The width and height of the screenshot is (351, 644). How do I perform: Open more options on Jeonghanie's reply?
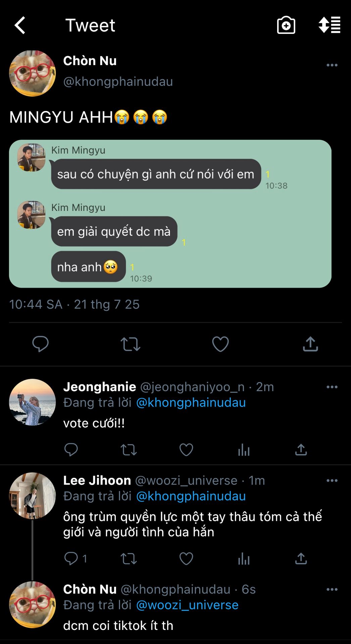pyautogui.click(x=332, y=387)
